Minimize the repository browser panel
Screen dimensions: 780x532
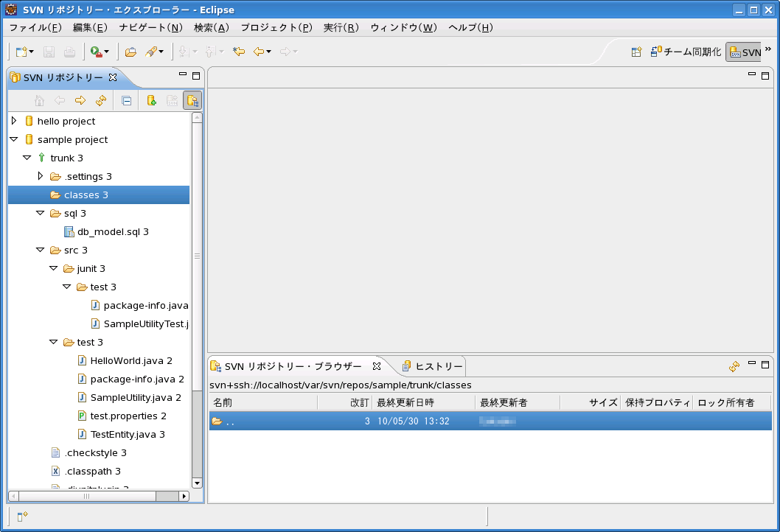click(x=752, y=363)
